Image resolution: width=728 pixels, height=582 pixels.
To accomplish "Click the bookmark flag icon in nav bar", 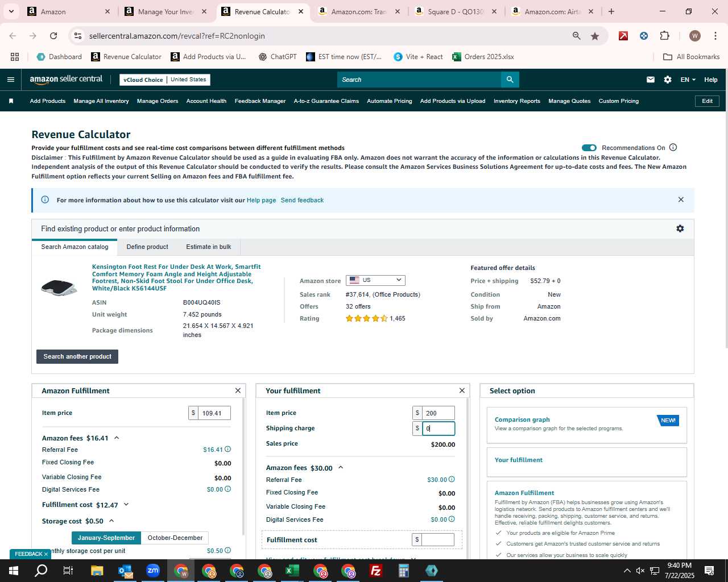I will [11, 101].
